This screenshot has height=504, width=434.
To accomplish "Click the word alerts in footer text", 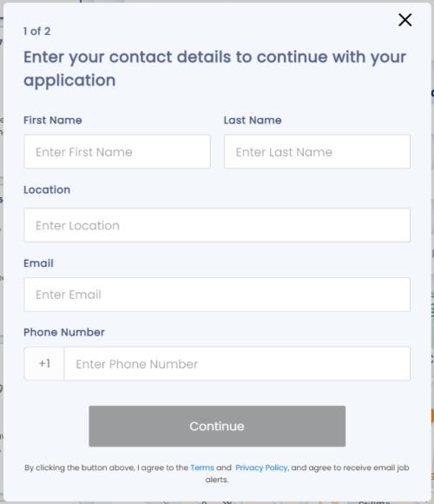I will [x=217, y=480].
